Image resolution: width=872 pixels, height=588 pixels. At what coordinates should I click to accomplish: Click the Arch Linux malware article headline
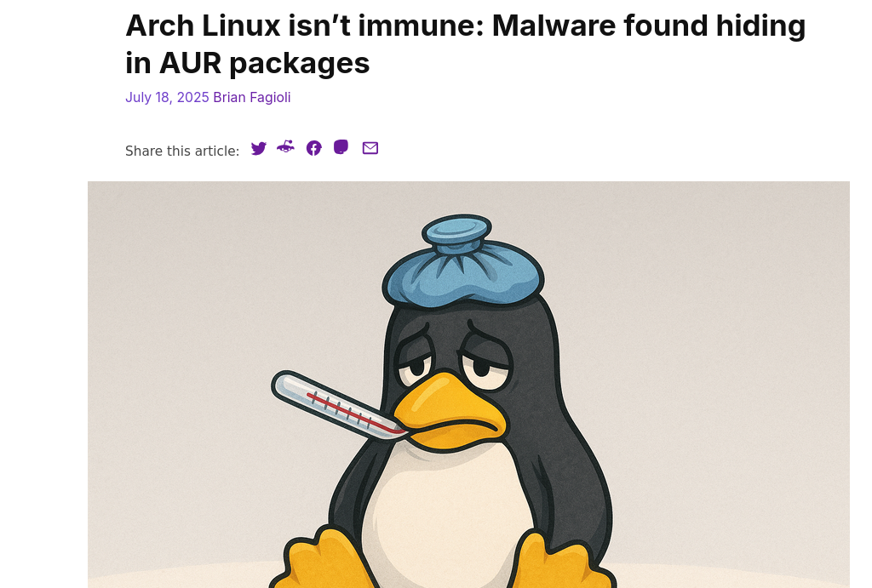[465, 44]
